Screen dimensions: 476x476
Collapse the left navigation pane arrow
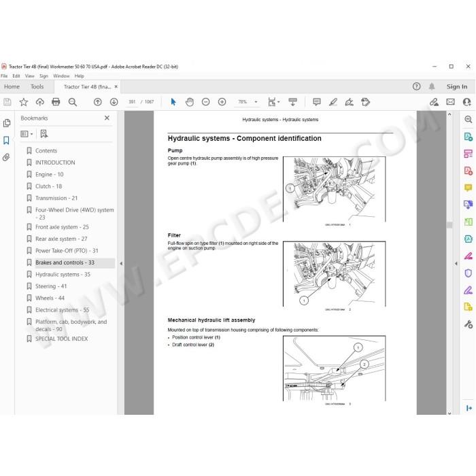121,264
